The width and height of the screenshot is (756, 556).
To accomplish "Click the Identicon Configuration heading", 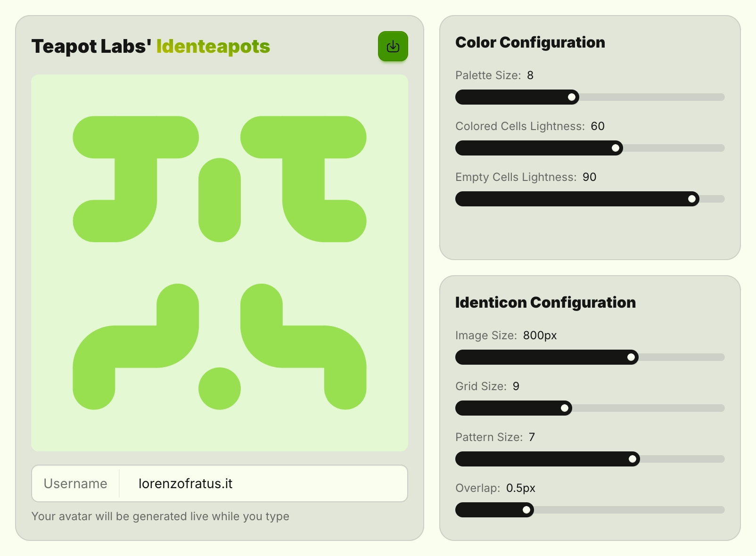I will click(545, 302).
